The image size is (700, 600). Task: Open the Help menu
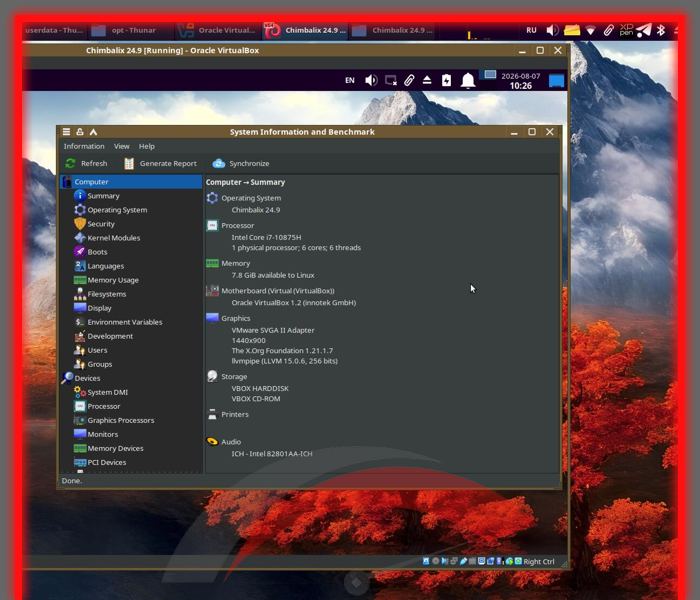[146, 146]
